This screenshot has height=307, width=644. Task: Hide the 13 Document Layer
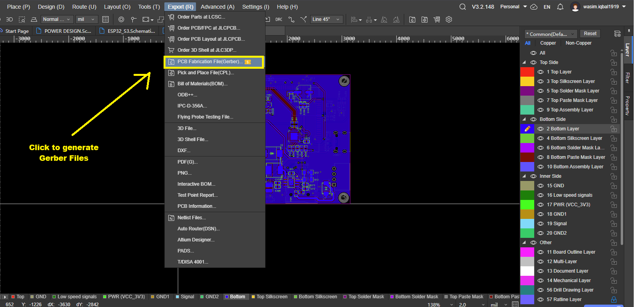click(540, 271)
